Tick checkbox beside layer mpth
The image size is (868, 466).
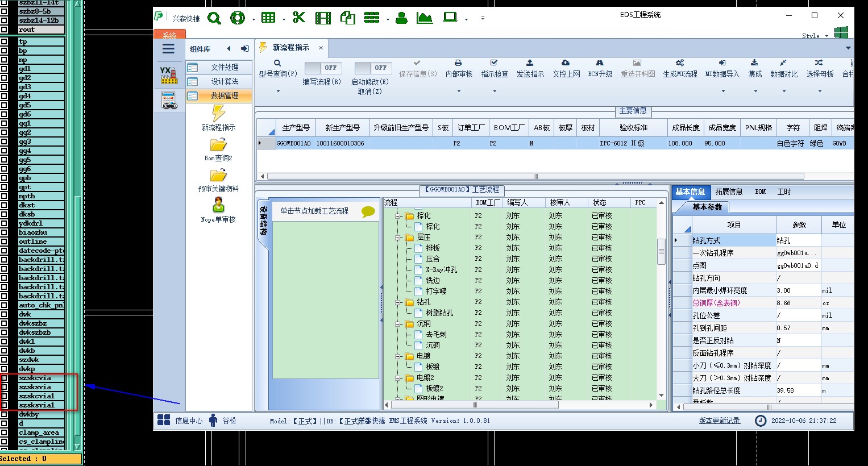pos(4,196)
